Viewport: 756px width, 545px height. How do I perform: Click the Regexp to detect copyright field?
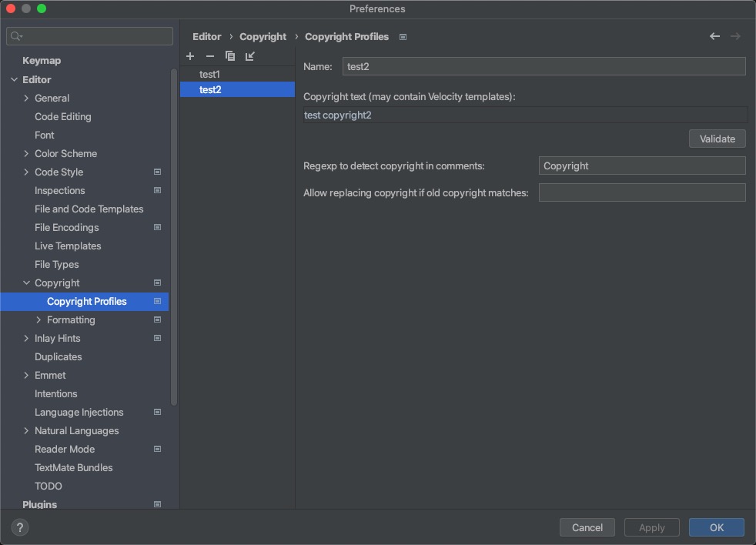coord(642,166)
